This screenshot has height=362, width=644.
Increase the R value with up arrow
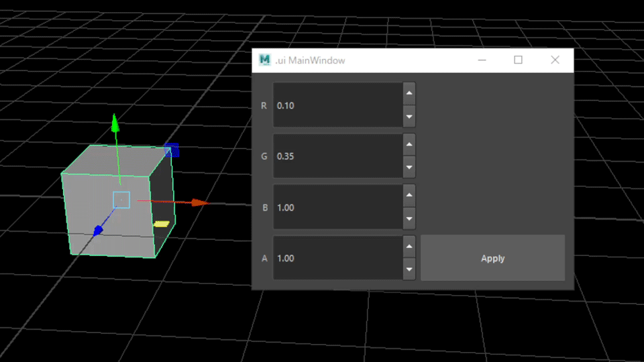tap(409, 93)
